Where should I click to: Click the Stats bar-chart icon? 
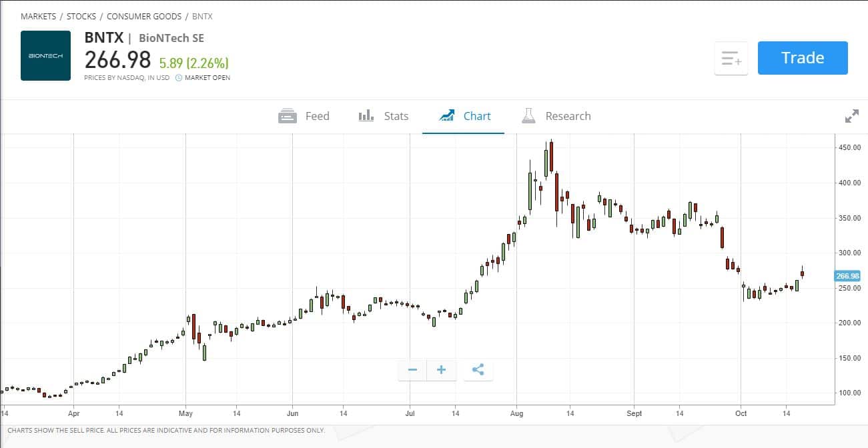[366, 116]
